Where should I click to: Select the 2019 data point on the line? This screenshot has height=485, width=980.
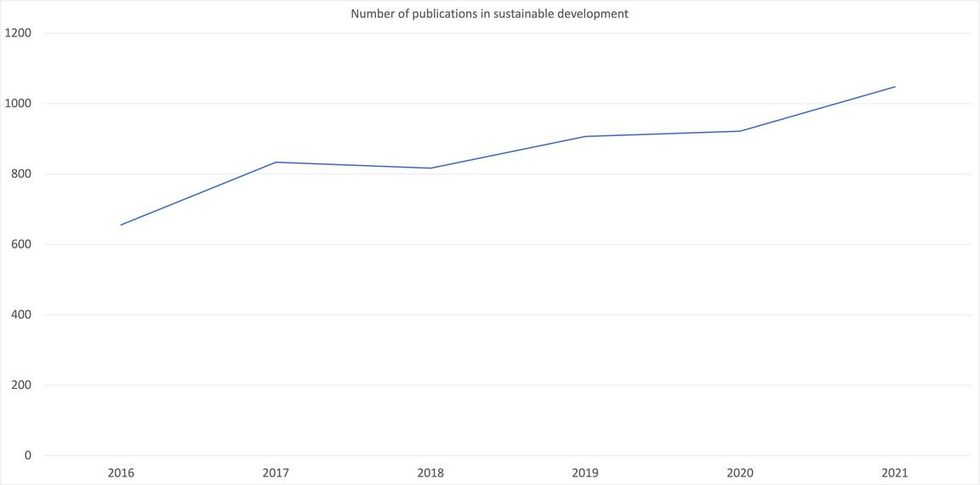tap(585, 136)
